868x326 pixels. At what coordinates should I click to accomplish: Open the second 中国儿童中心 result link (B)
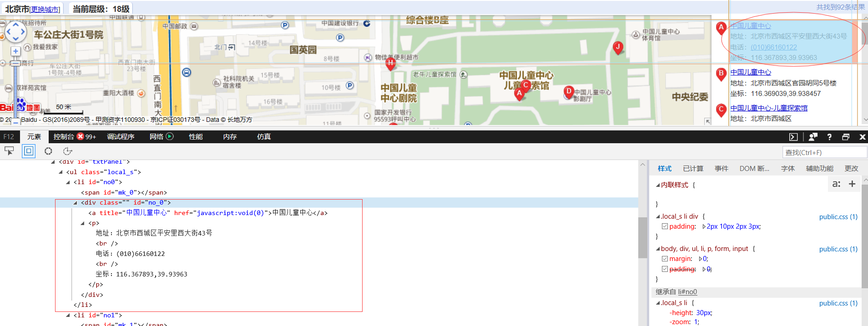point(751,72)
